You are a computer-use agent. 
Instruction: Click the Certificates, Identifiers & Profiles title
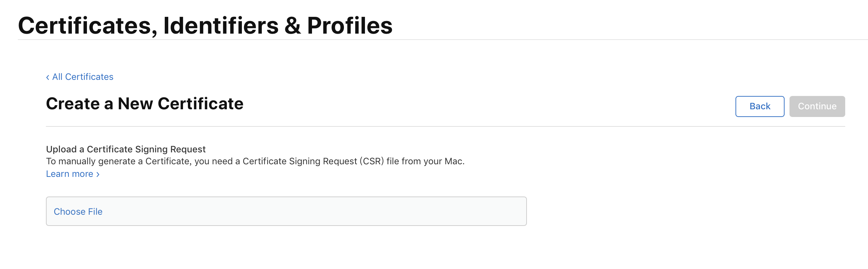(x=205, y=26)
